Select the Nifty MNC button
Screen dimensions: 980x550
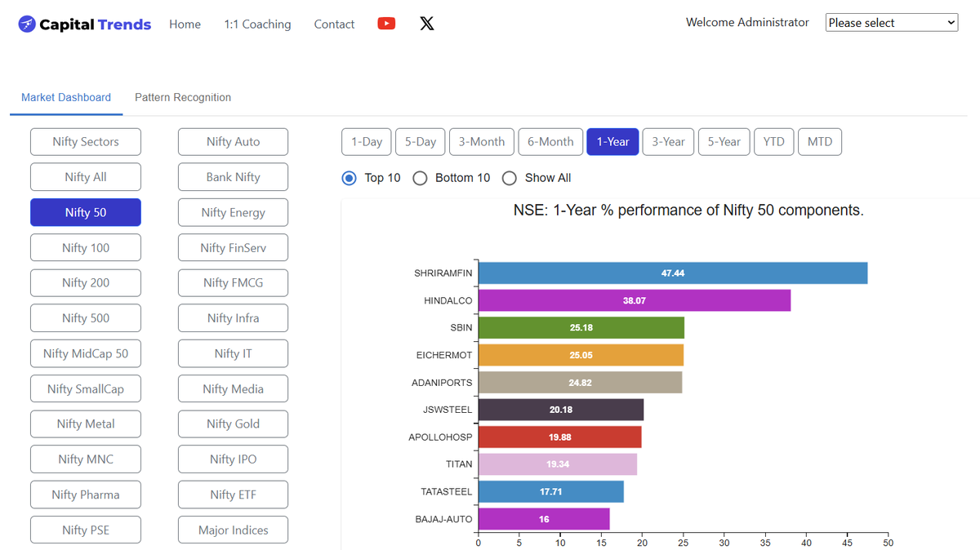pos(86,459)
